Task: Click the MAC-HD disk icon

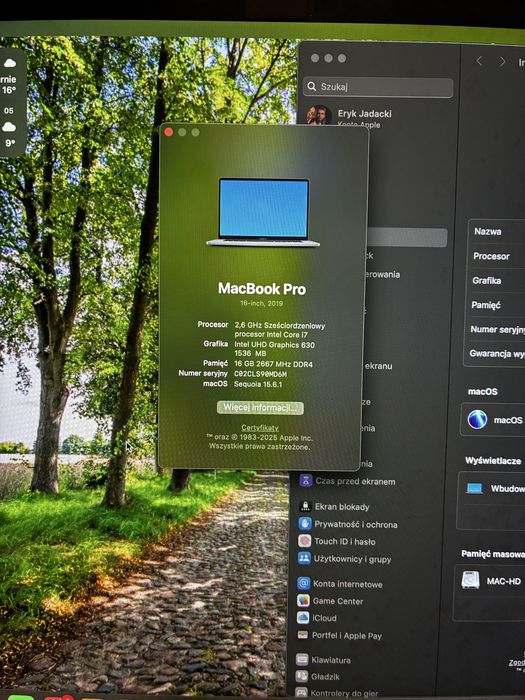Action: click(x=471, y=580)
